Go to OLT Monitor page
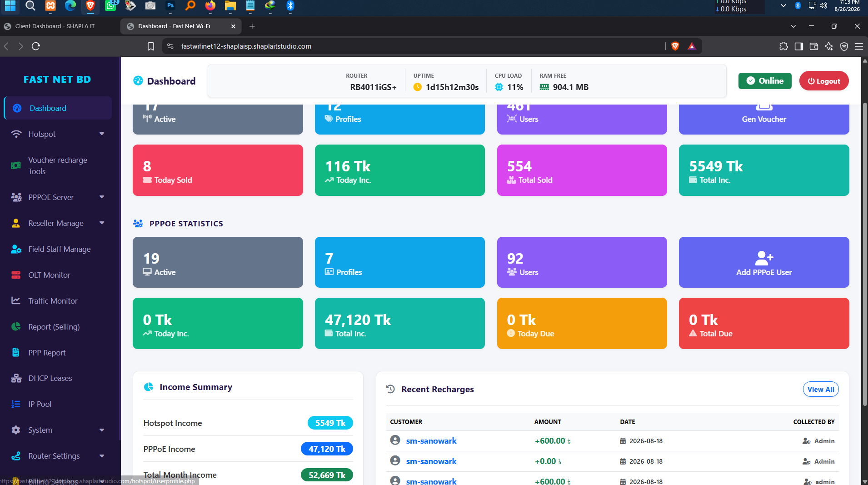 point(58,275)
